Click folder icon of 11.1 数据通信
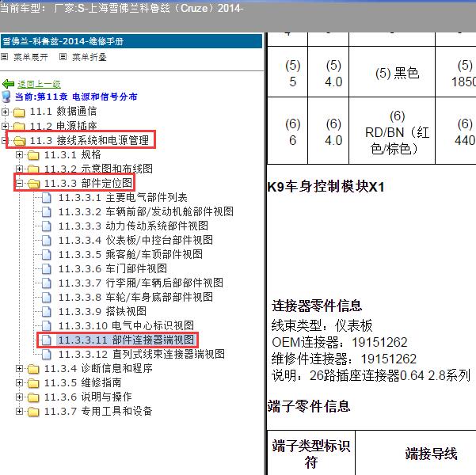Viewport: 476px width, 475px height. click(19, 112)
